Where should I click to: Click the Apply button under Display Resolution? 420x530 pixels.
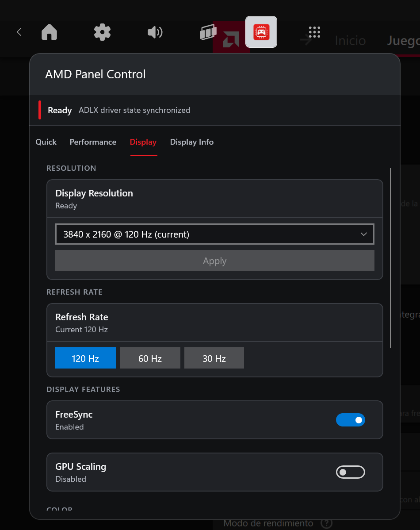pyautogui.click(x=214, y=261)
